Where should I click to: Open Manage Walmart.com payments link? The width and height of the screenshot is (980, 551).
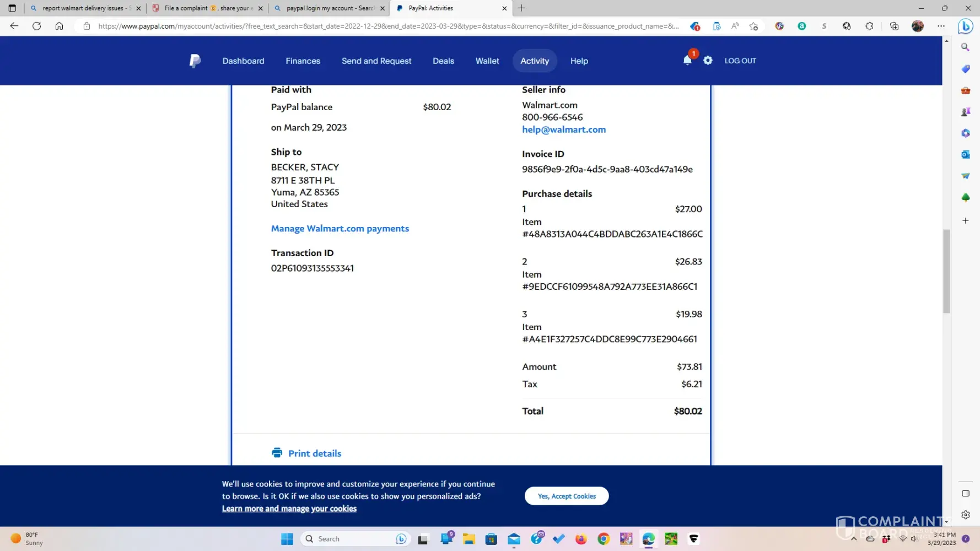pos(340,228)
